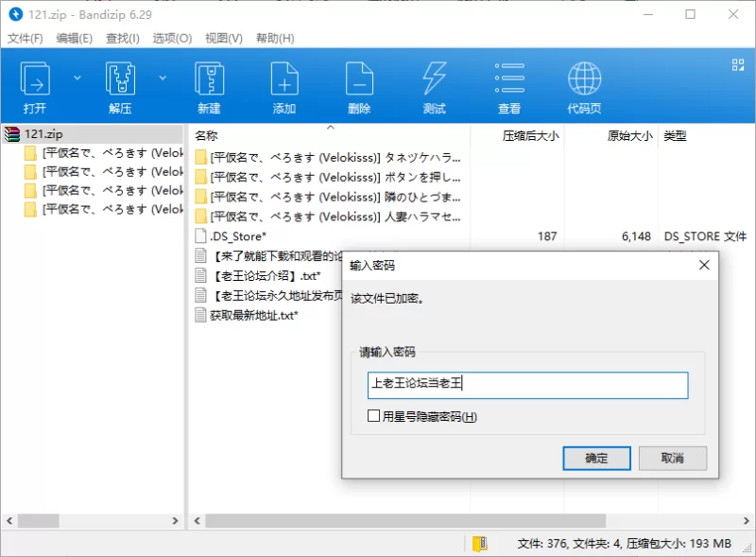756x557 pixels.
Task: Select the first Velokisss folder in left tree
Action: pyautogui.click(x=104, y=153)
